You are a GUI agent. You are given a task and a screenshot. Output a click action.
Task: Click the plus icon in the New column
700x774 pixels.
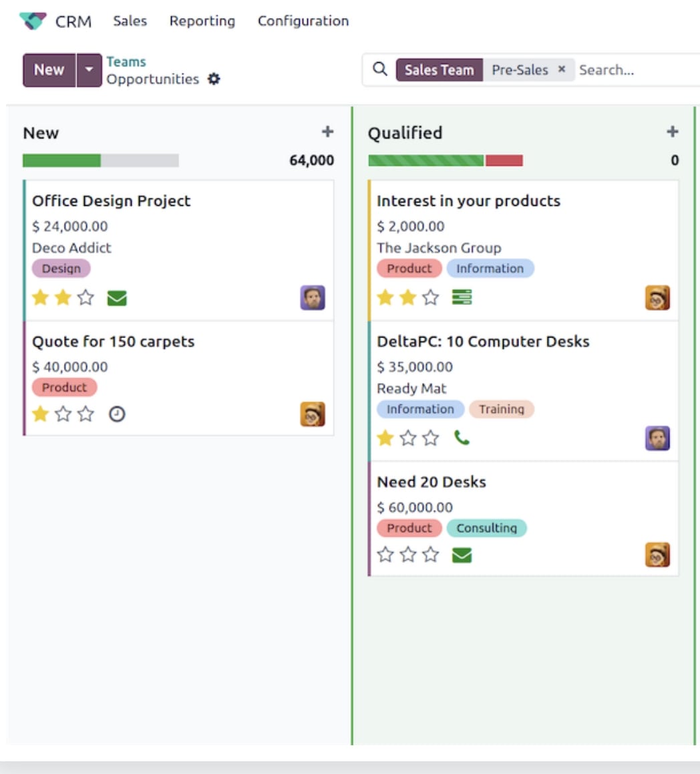tap(327, 132)
